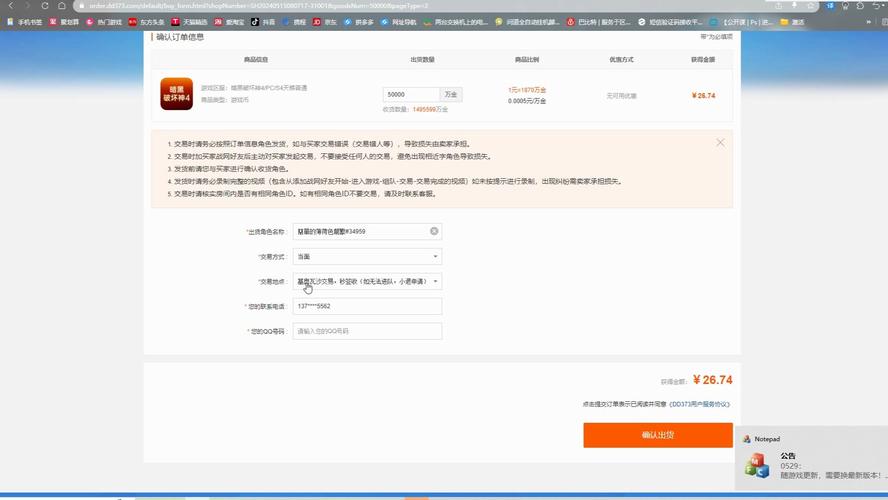Open the DD373用户服务协议 link

(699, 404)
